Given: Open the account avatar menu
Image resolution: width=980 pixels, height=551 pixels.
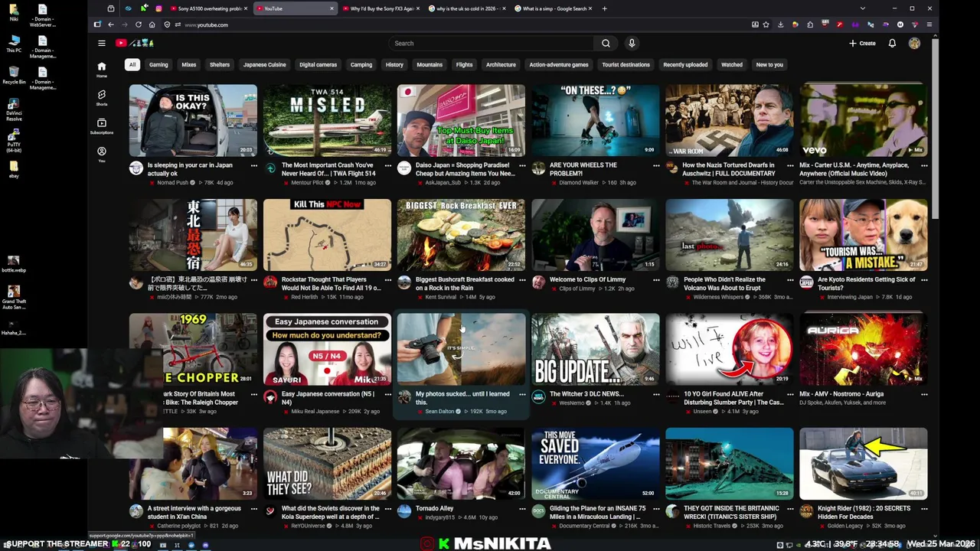Looking at the screenshot, I should click(914, 43).
